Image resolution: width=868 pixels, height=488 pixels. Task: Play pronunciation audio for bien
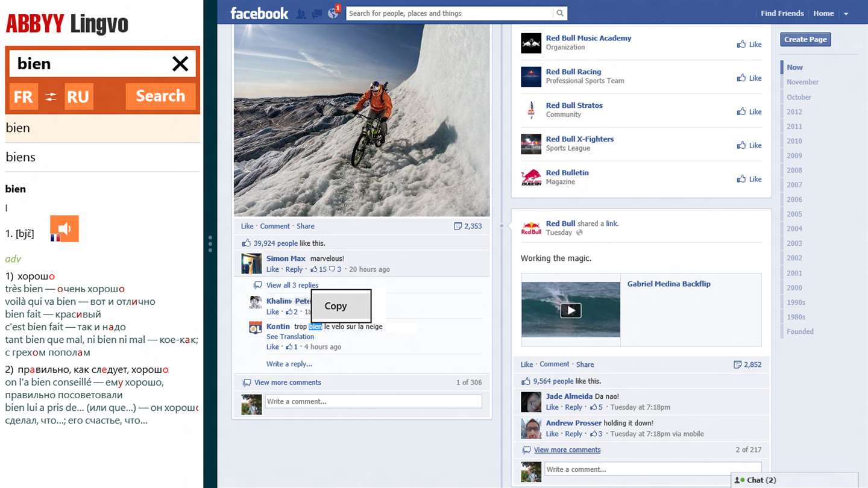(x=64, y=229)
